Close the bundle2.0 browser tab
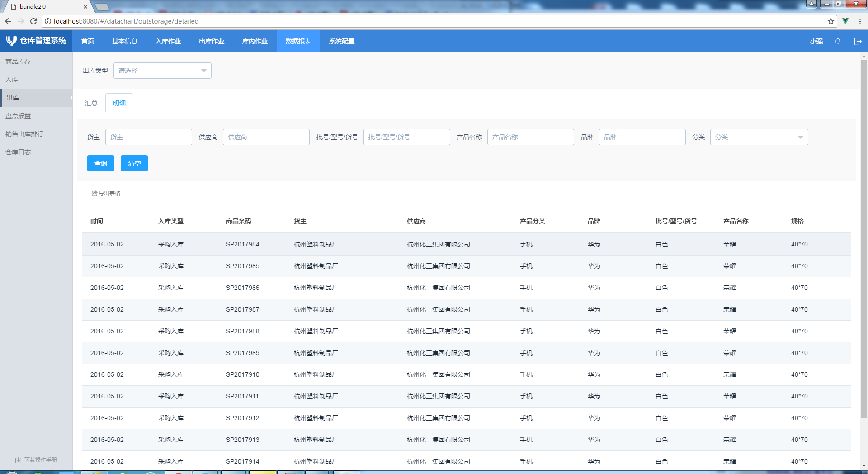 point(85,7)
